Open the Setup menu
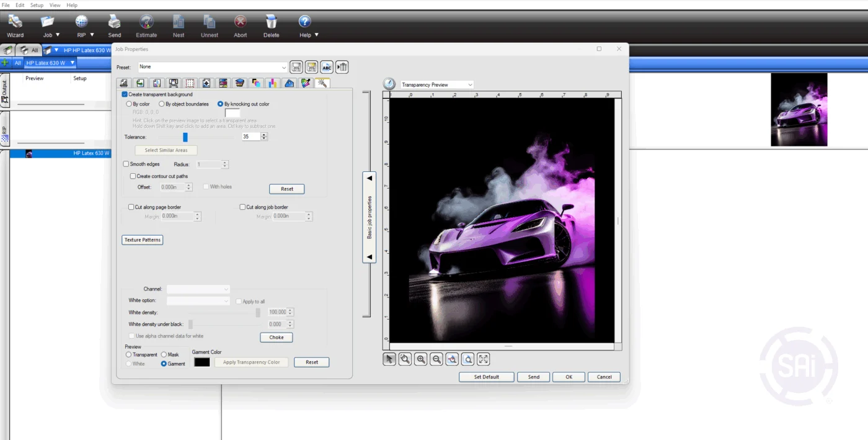 [x=37, y=5]
